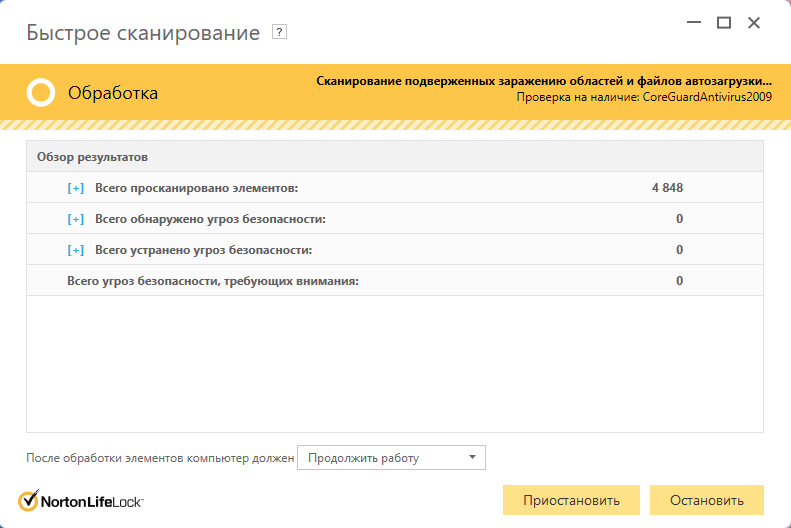Minimize the Быстрое сканирование window

click(692, 23)
